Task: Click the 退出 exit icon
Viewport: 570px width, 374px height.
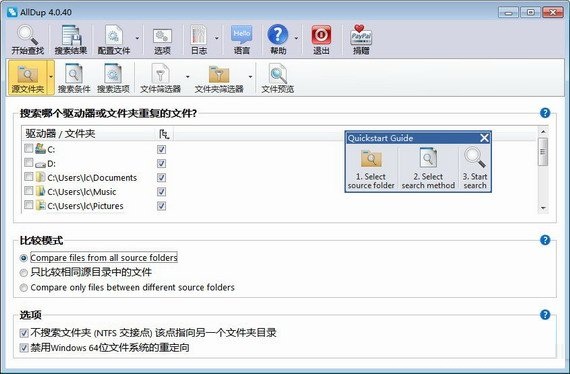Action: 321,40
